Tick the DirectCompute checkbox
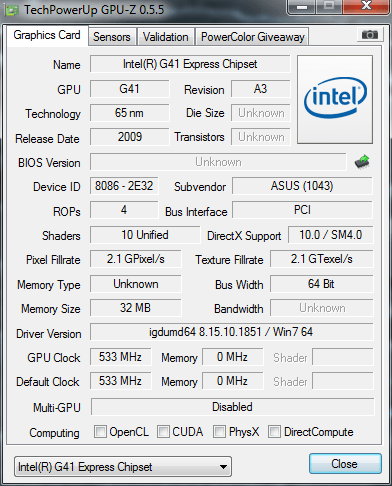 point(274,431)
